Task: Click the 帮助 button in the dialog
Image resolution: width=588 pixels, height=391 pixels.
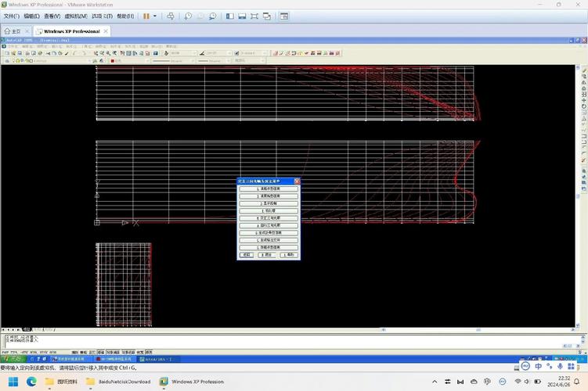Action: [290, 255]
